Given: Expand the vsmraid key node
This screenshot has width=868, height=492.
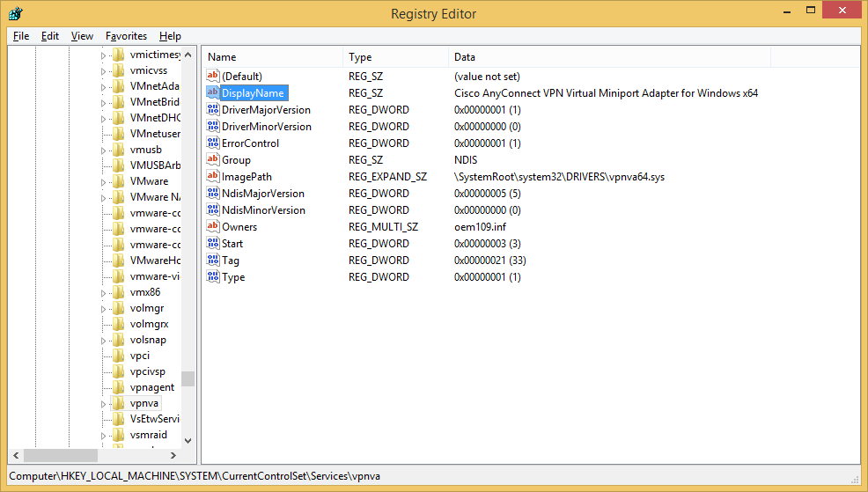Looking at the screenshot, I should coord(103,436).
